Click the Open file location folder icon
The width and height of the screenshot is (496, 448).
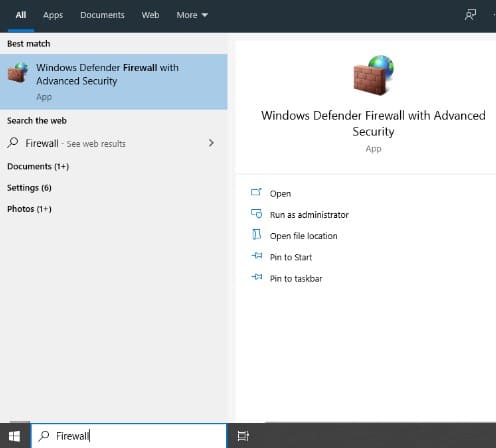256,234
